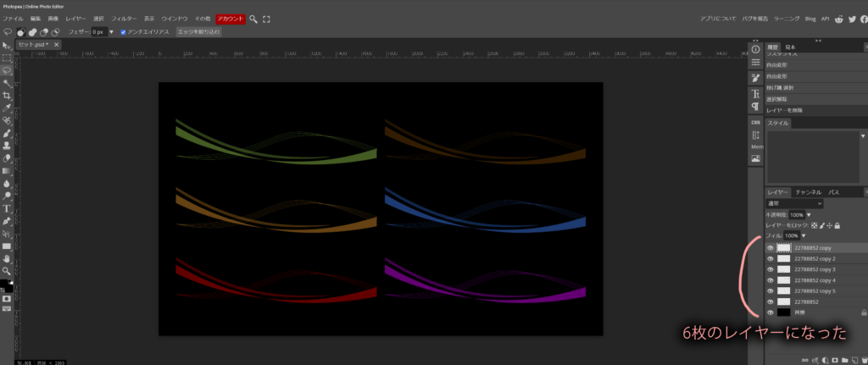868x365 pixels.
Task: Hide the 22788852 copy 2 layer
Action: pos(771,258)
